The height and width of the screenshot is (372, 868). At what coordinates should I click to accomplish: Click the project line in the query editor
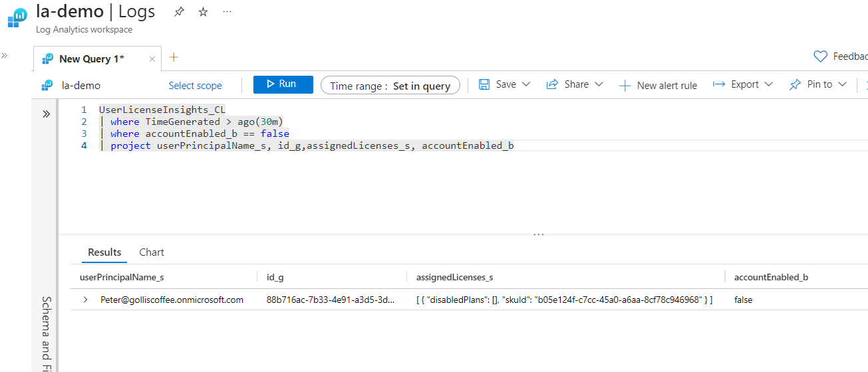307,145
